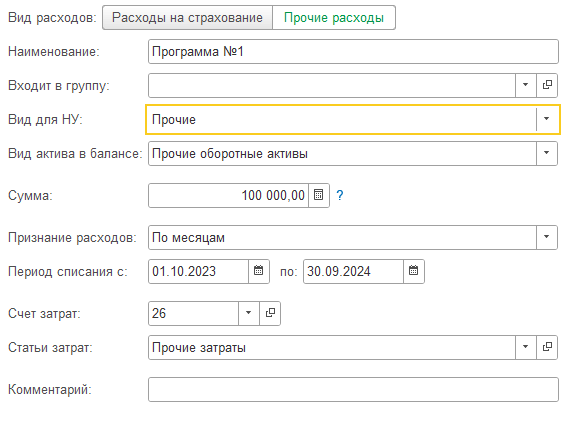Expand the Счет затрат dropdown arrow
The height and width of the screenshot is (422, 587).
[x=249, y=313]
